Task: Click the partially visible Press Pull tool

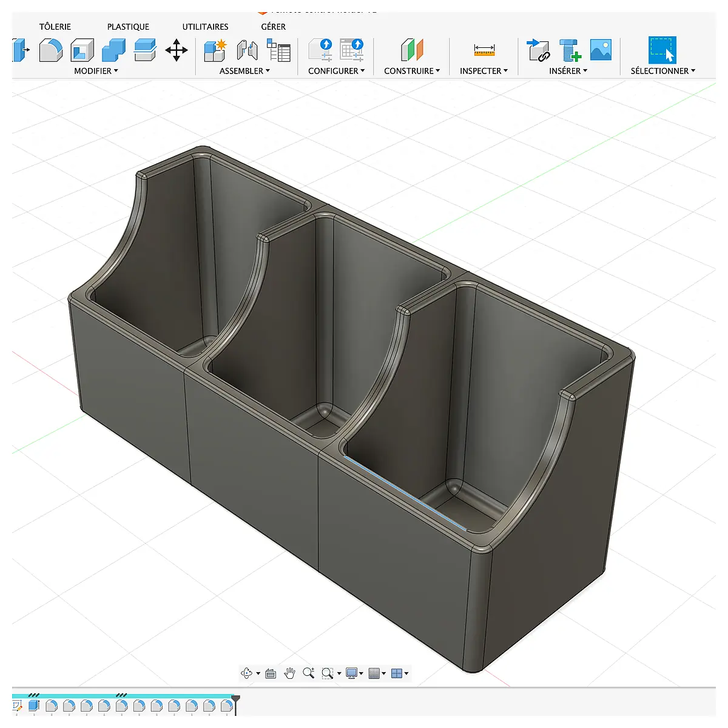Action: pos(21,50)
